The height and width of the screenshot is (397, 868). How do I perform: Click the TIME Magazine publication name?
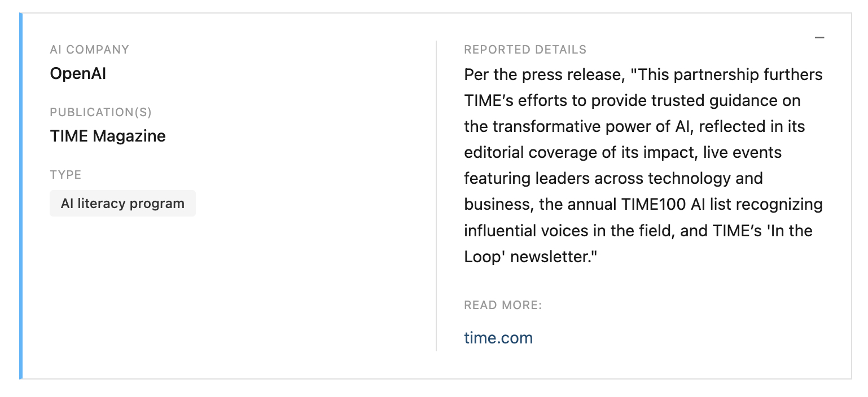(x=108, y=136)
